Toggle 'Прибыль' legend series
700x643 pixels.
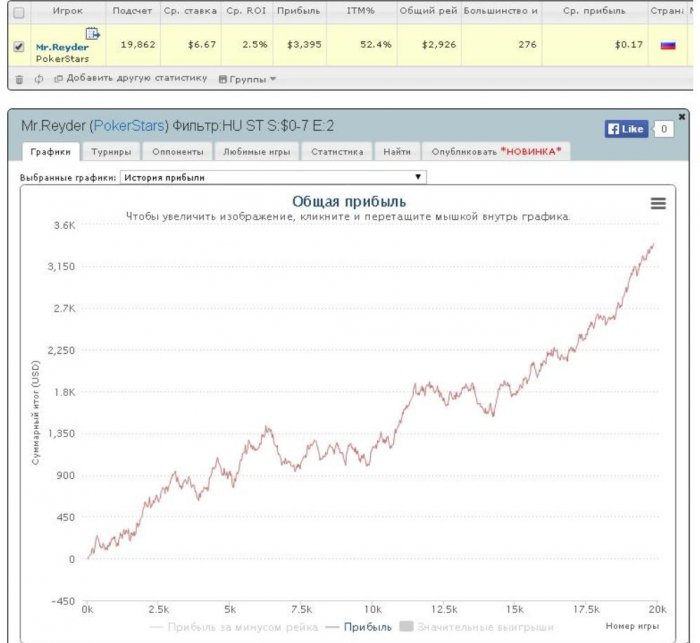click(x=359, y=627)
